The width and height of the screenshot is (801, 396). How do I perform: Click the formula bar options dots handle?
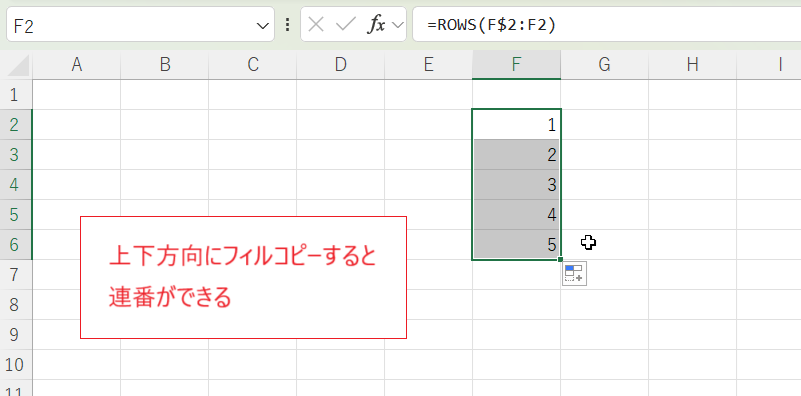point(287,25)
